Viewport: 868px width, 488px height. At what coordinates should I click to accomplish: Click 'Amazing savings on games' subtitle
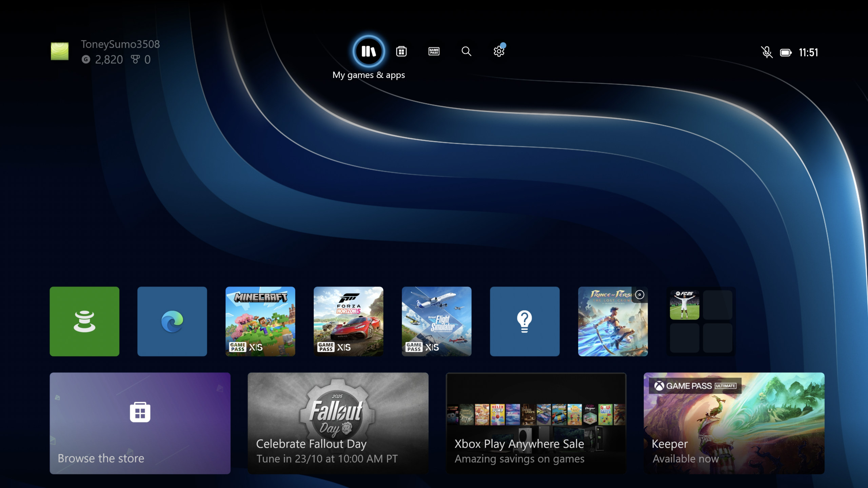(519, 459)
